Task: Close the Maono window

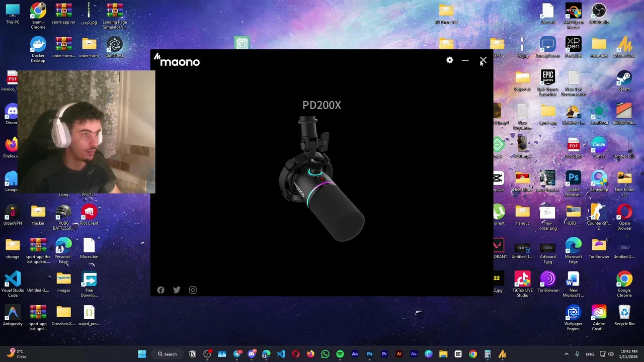Action: coord(483,60)
